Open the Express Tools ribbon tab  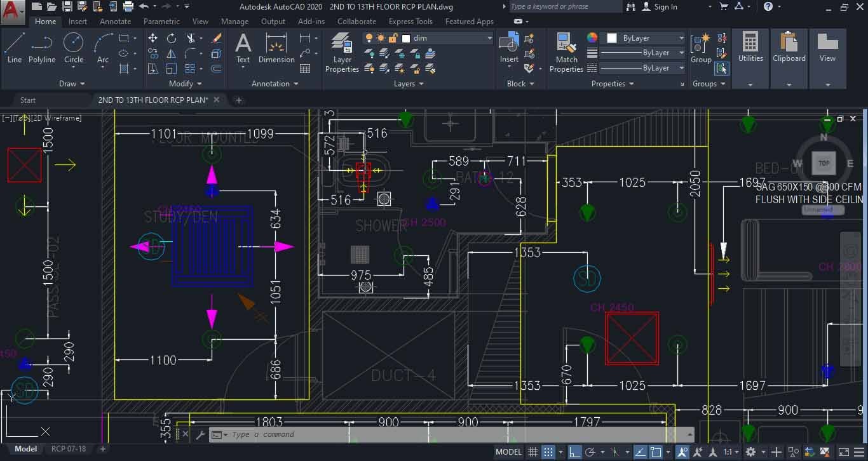(410, 21)
